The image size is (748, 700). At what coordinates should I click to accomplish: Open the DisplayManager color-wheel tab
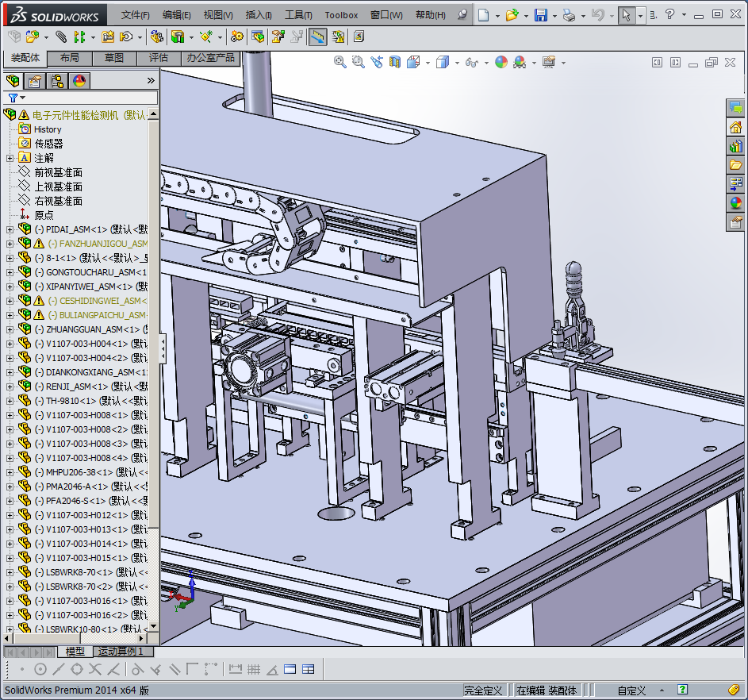click(79, 80)
